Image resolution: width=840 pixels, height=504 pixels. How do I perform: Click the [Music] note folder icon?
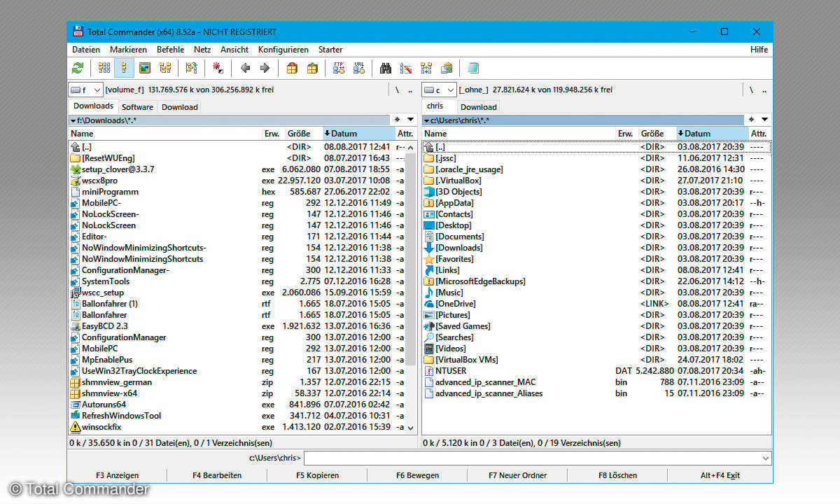tap(429, 293)
